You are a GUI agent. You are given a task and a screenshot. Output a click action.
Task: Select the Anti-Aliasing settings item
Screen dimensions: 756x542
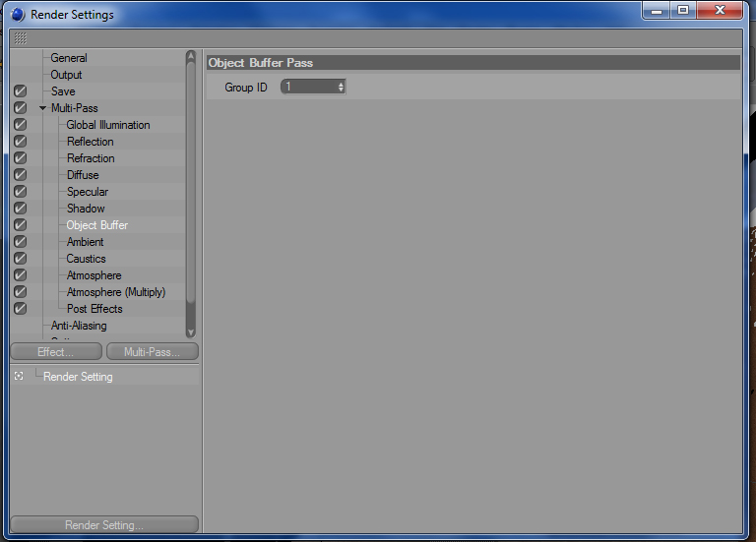79,326
